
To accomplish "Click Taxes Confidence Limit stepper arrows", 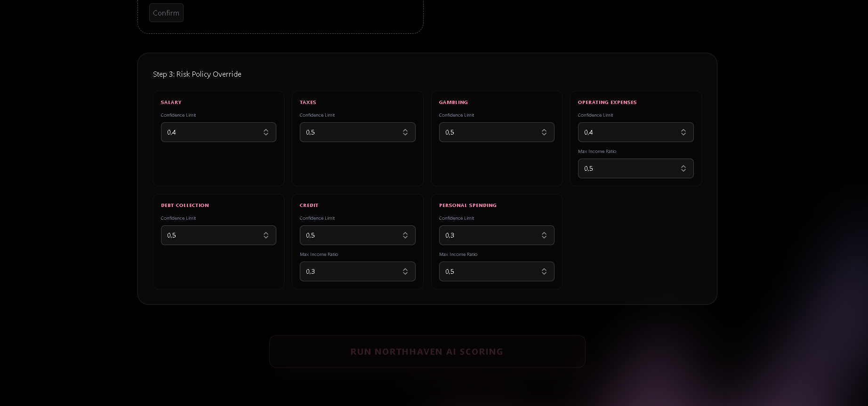I will tap(405, 132).
